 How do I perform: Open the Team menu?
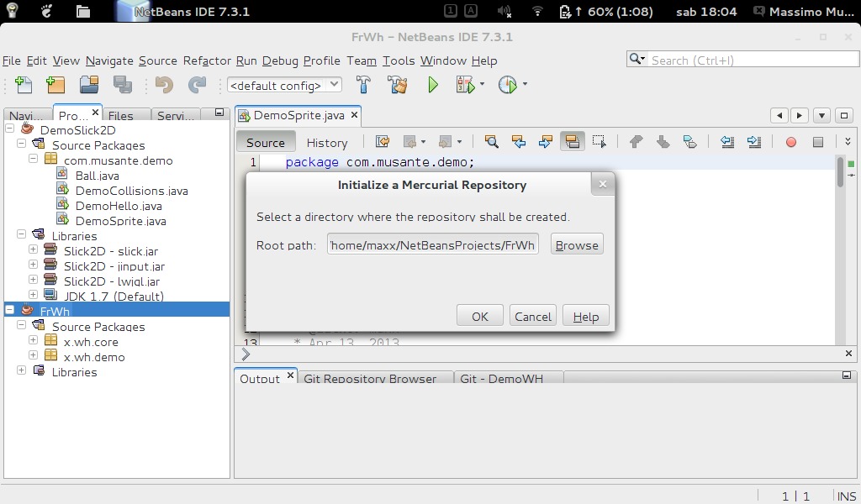click(x=362, y=60)
